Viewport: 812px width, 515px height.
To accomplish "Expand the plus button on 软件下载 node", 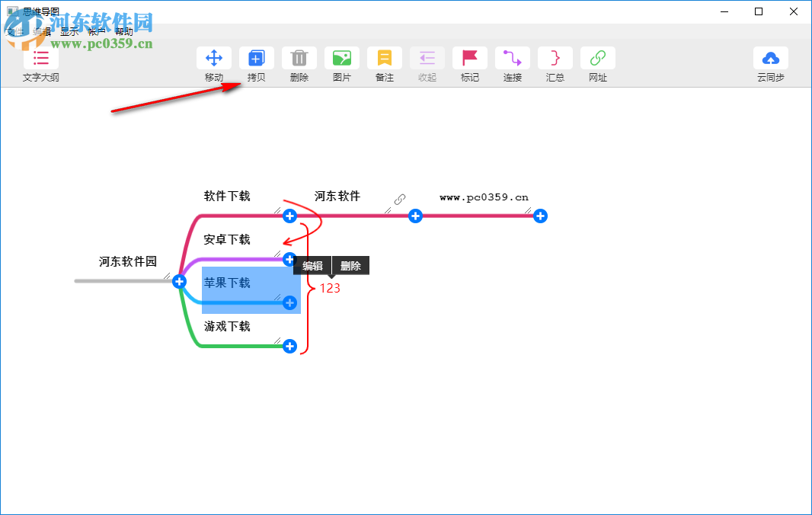I will point(289,216).
